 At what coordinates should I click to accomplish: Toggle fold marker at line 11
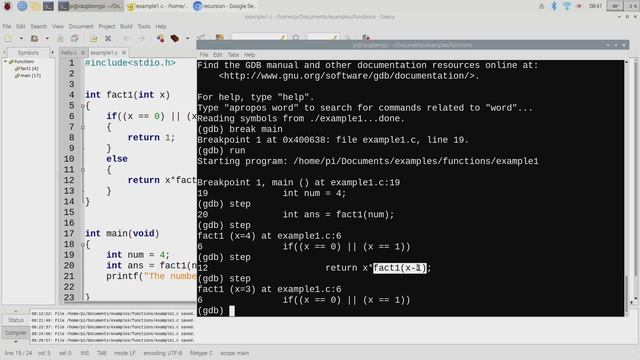pos(82,170)
